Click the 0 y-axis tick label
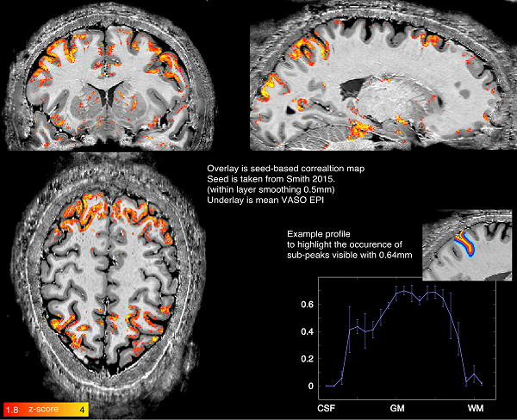 click(308, 386)
